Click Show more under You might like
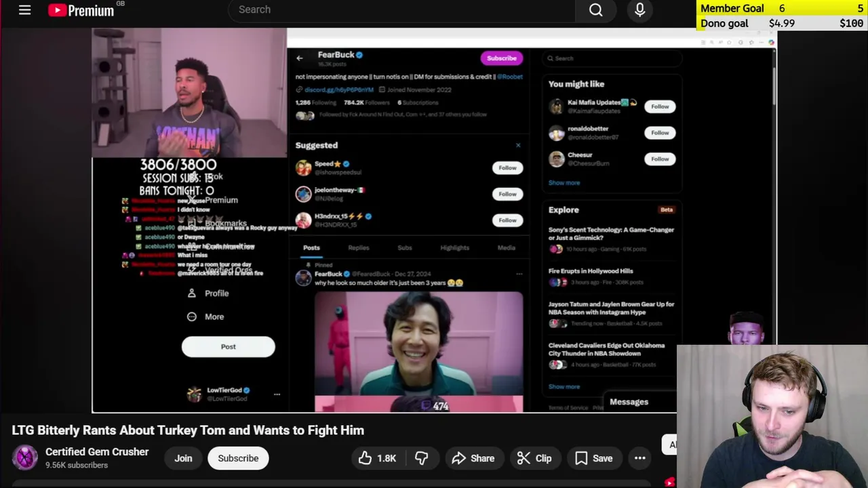This screenshot has height=488, width=868. tap(564, 183)
